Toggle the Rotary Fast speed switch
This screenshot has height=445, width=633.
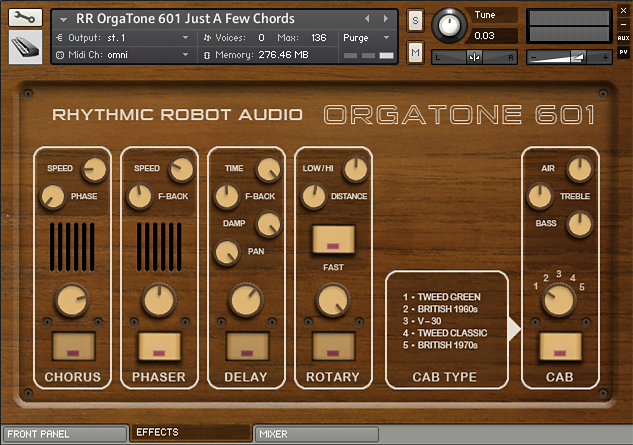click(x=333, y=239)
